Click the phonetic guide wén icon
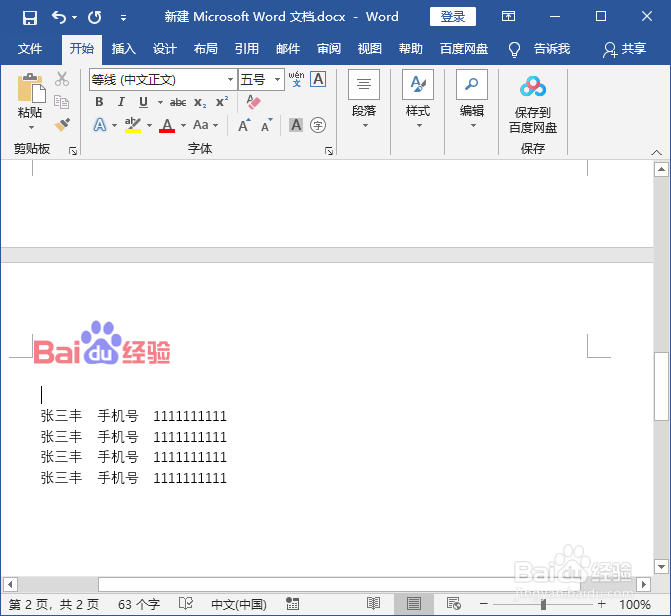Screen dimensions: 671x616 296,79
